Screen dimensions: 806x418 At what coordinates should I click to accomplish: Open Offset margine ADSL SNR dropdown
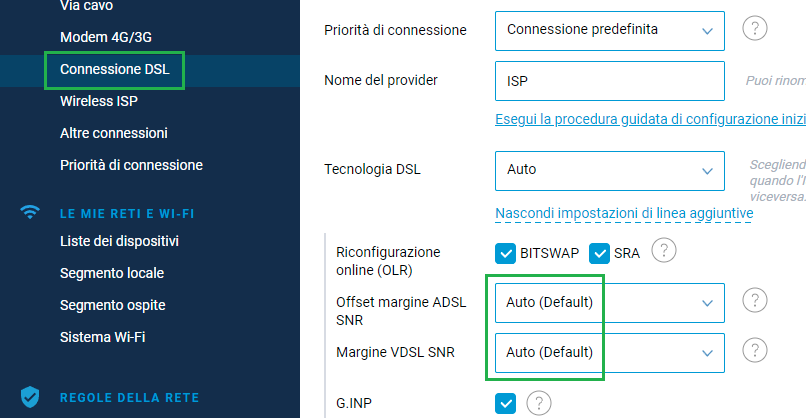point(609,301)
